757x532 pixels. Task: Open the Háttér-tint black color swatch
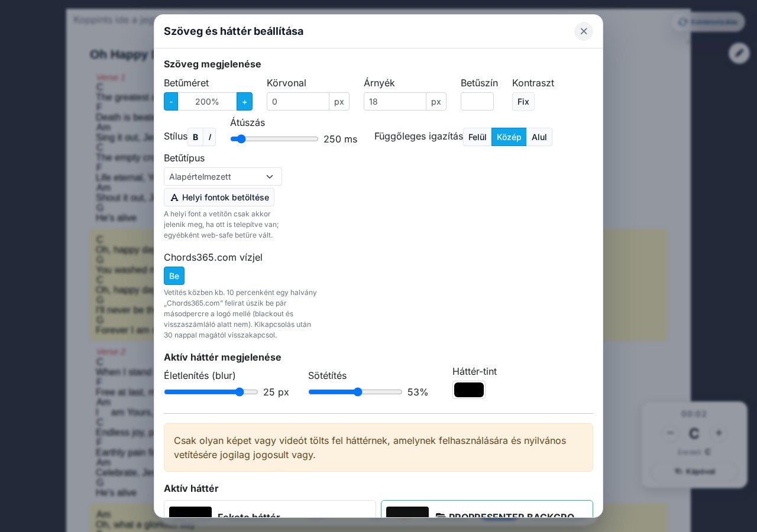[x=469, y=390]
